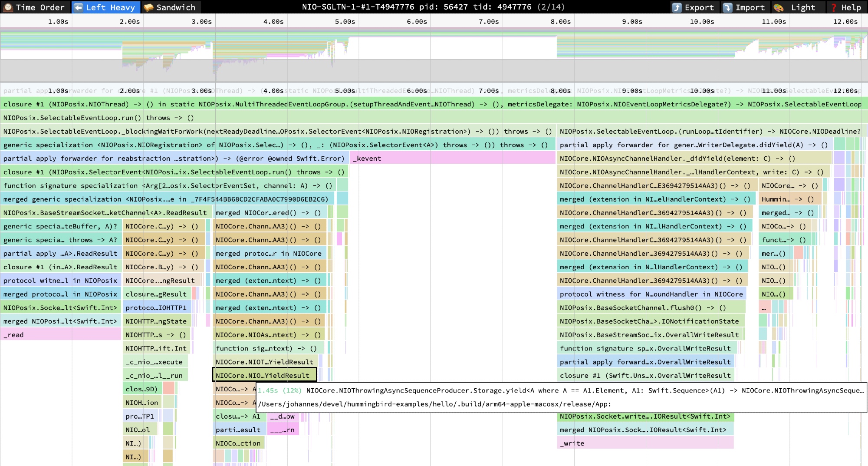Viewport: 868px width, 466px height.
Task: Click the Left Heavy arrow icon
Action: point(78,7)
